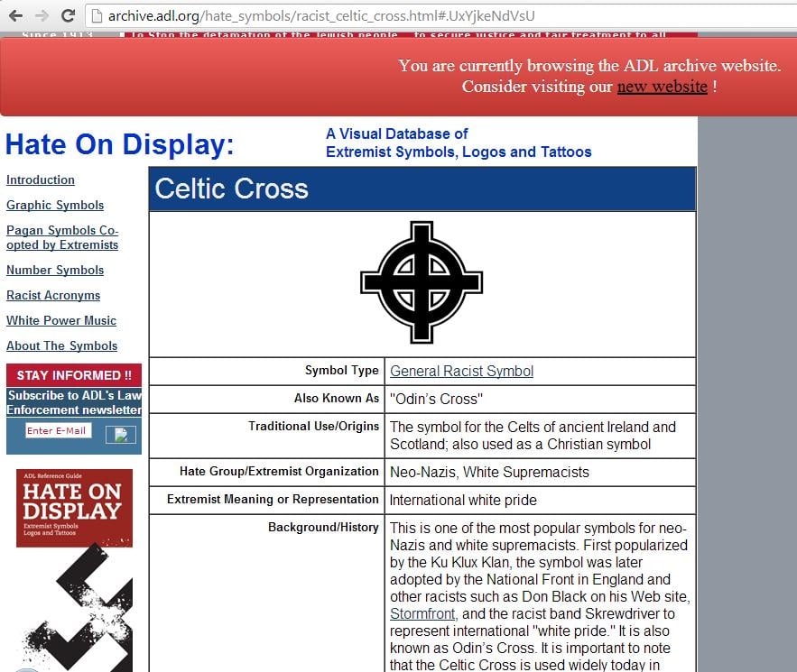Click the 'Traditional Use/Origins' label
797x672 pixels.
point(313,426)
